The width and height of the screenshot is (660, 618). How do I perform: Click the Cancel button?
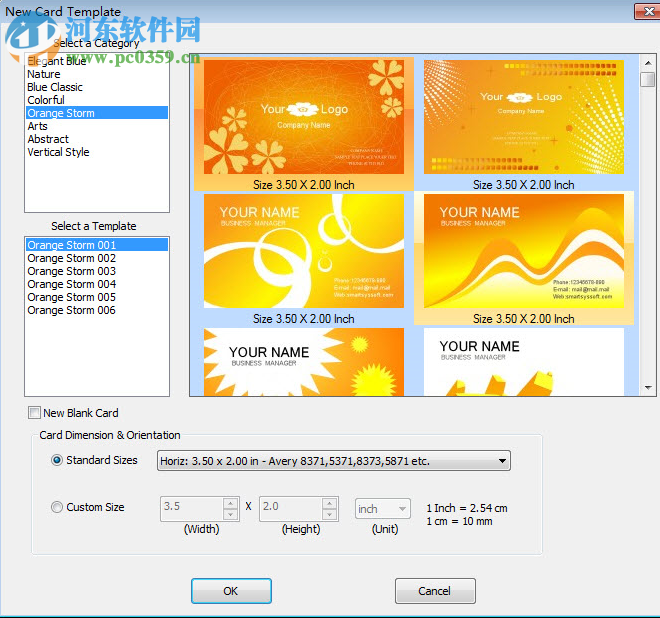[x=435, y=591]
